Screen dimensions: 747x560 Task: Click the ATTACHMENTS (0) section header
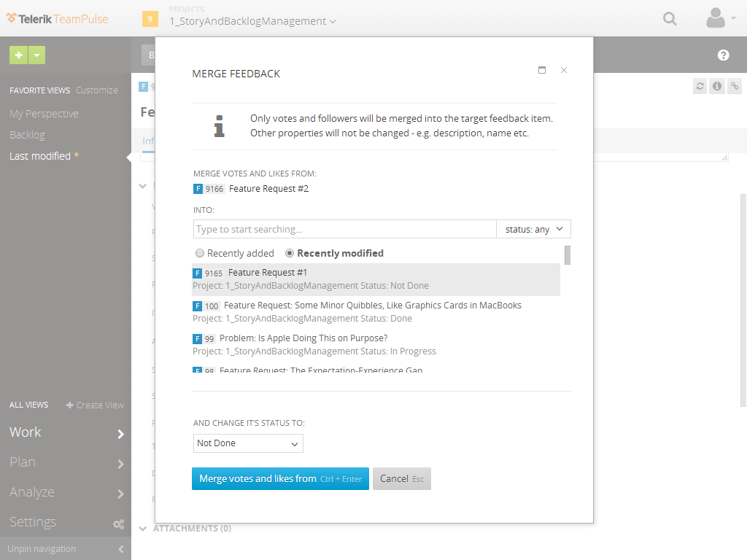[x=192, y=529]
